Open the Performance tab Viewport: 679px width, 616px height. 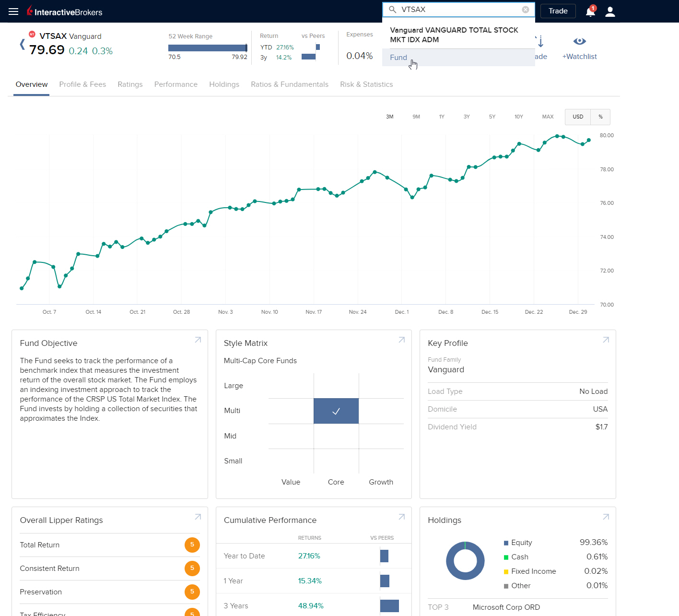(x=176, y=84)
